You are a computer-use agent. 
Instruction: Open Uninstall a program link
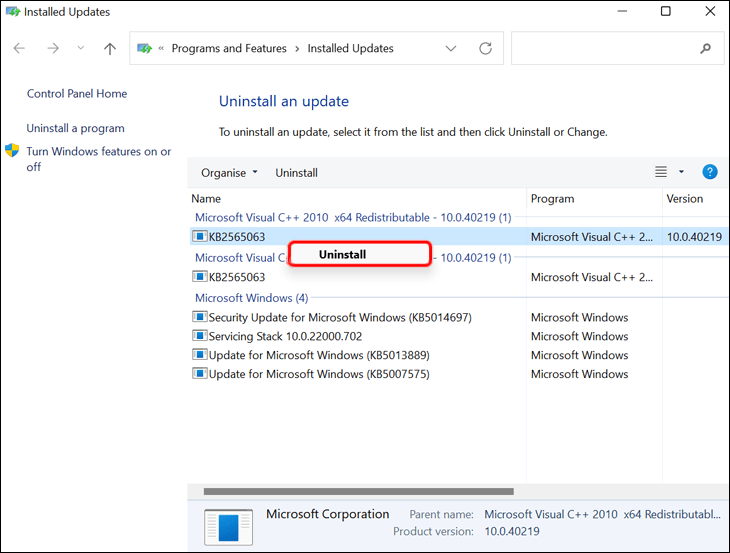(75, 128)
